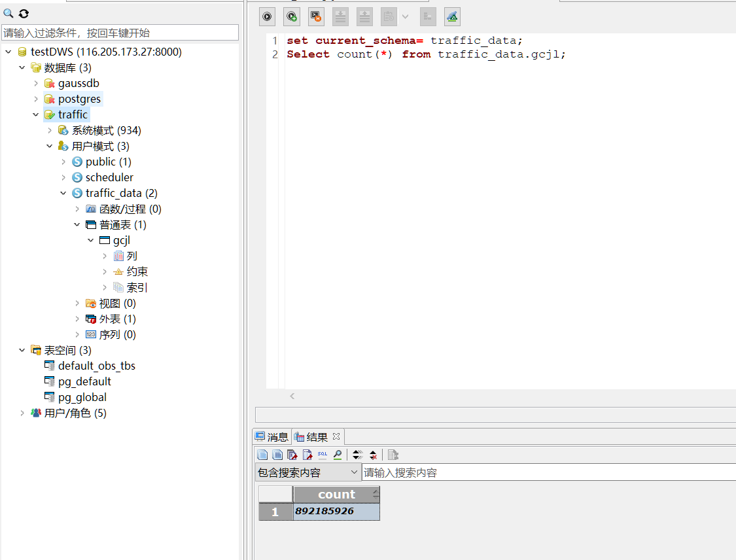Expand the scheduler schema node
The image size is (736, 560).
(63, 177)
